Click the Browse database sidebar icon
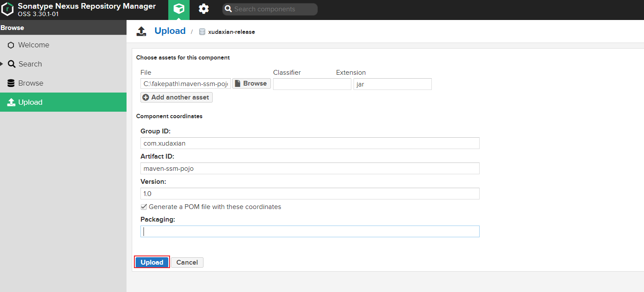The height and width of the screenshot is (292, 644). pyautogui.click(x=11, y=83)
